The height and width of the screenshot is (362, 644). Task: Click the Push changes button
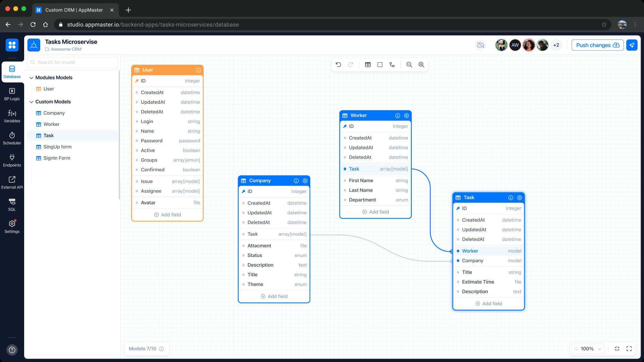tap(597, 45)
